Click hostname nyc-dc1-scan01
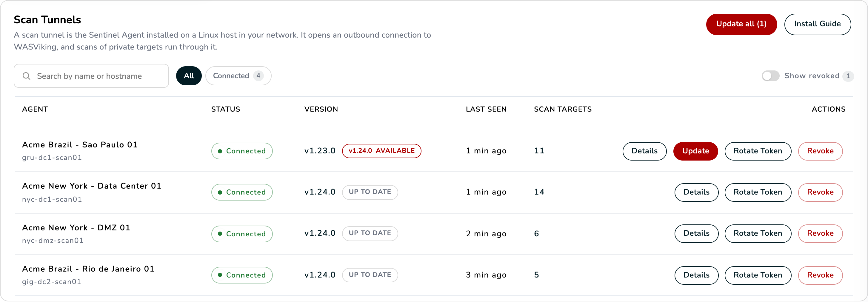Image resolution: width=868 pixels, height=302 pixels. [52, 199]
